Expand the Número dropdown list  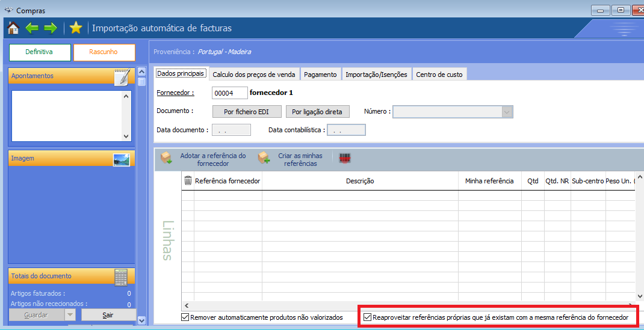507,112
